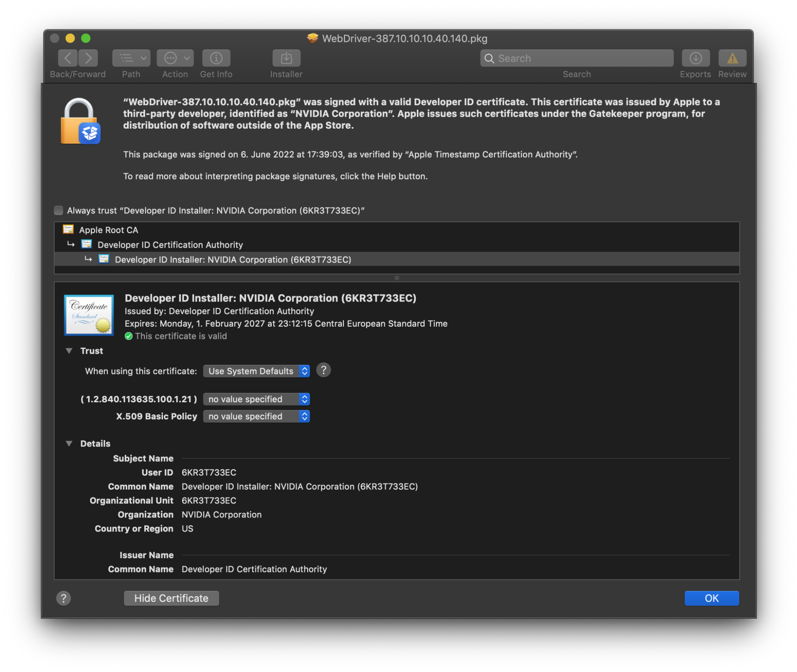Open the Action toolbar dropdown
This screenshot has height=672, width=797.
pyautogui.click(x=175, y=58)
